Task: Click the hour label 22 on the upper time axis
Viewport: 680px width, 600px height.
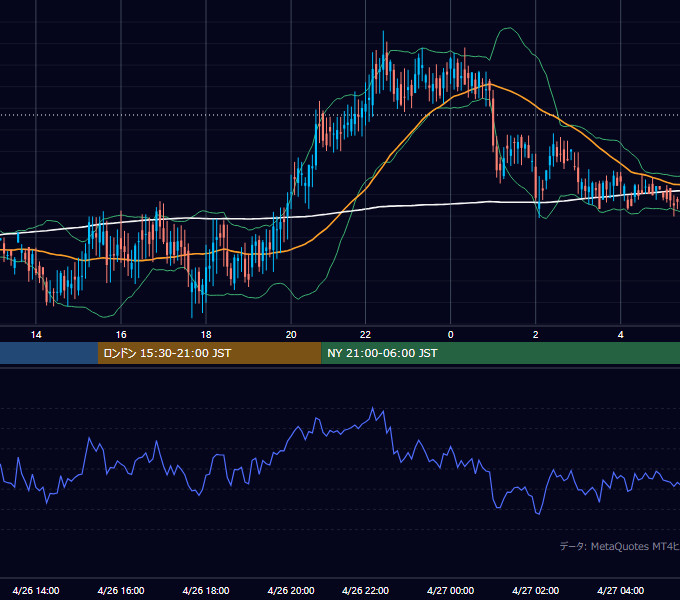Action: pos(366,335)
